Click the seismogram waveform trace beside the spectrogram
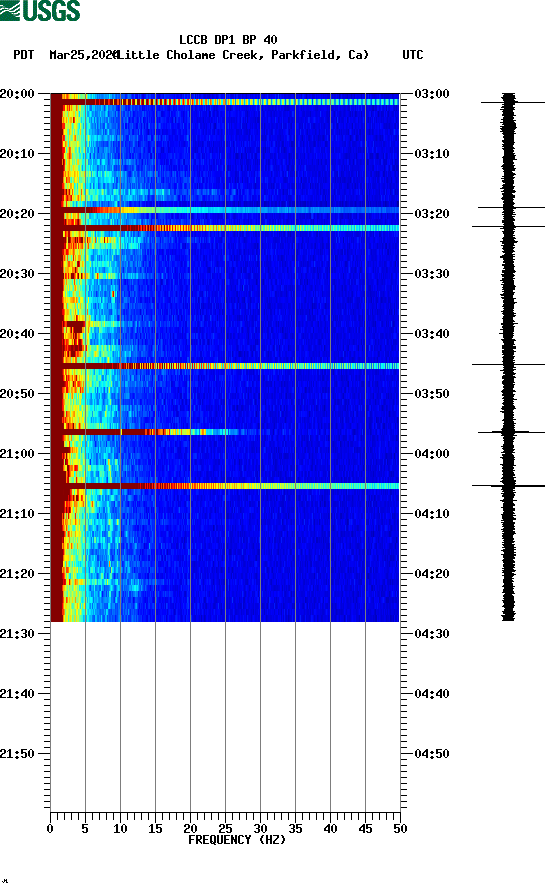Screen dimensions: 552x892 (508, 357)
